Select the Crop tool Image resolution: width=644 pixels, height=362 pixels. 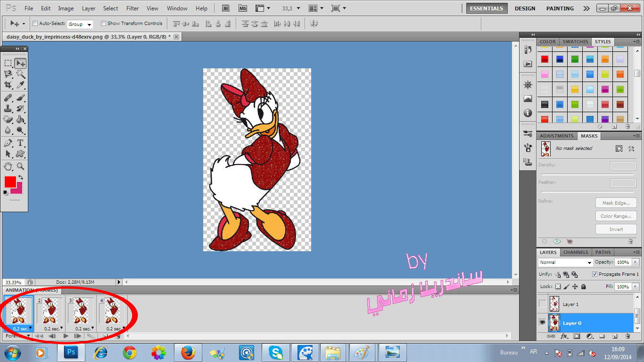[8, 85]
